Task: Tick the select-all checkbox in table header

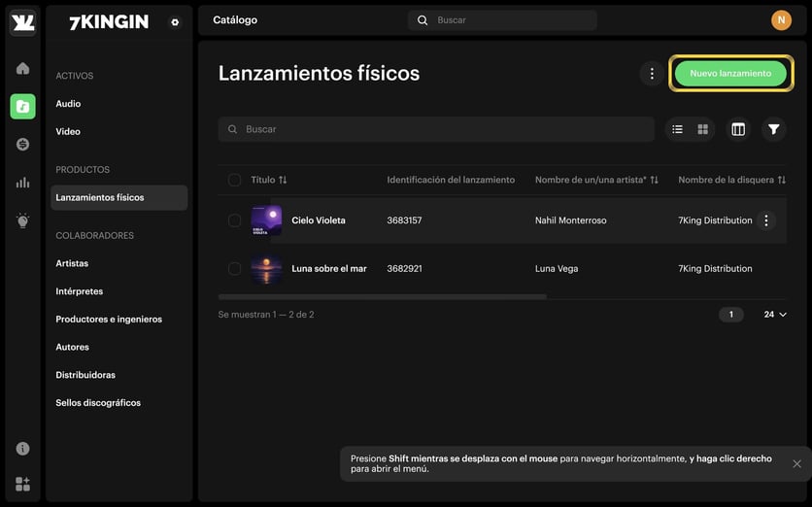Action: (235, 180)
